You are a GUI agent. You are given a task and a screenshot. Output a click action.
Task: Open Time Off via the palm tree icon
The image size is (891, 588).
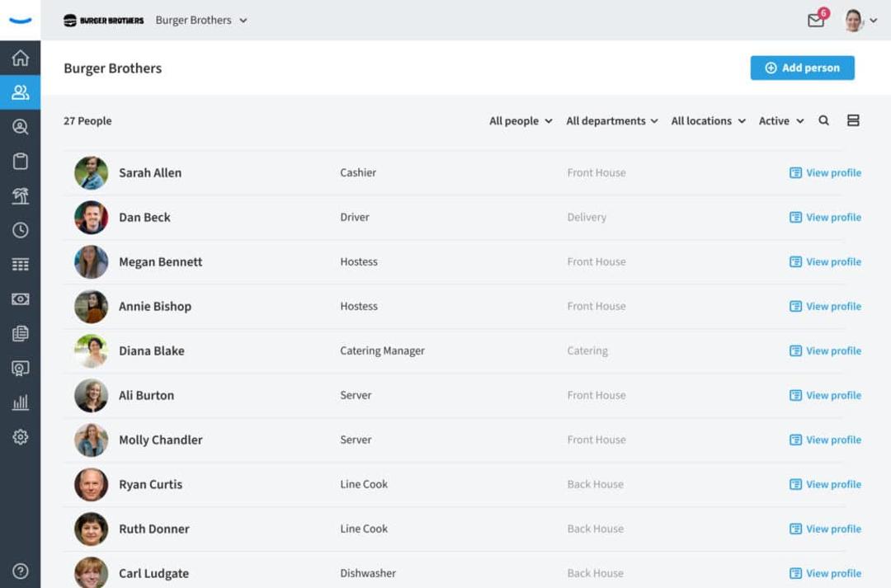coord(20,195)
